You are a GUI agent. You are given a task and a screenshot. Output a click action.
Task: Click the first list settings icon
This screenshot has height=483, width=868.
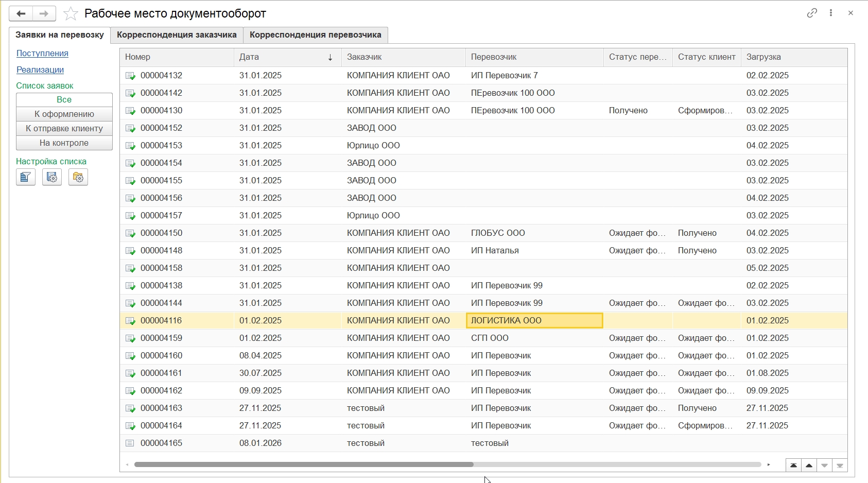coord(26,177)
